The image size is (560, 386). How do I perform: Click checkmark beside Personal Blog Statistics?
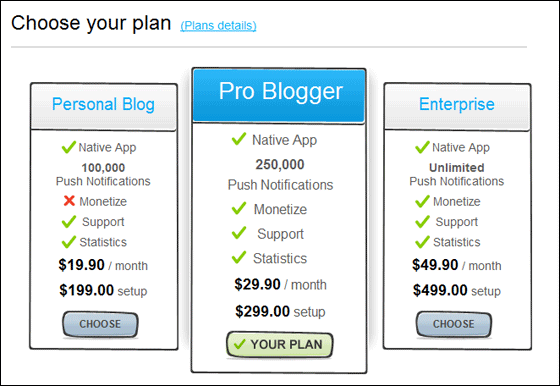(x=69, y=242)
